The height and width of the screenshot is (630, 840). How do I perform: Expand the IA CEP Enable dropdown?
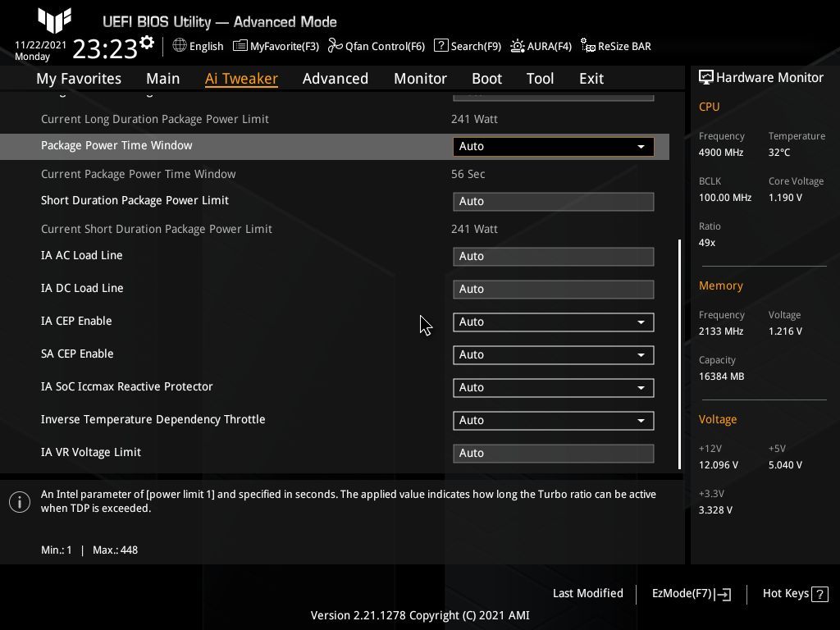[x=554, y=322]
